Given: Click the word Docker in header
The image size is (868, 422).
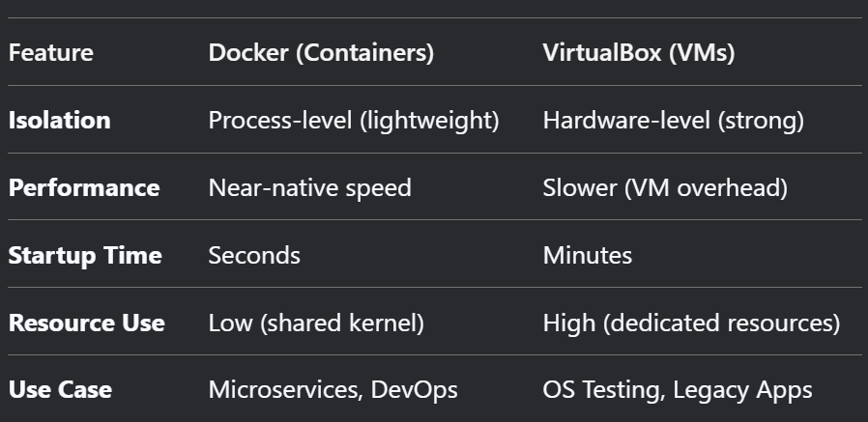Looking at the screenshot, I should (248, 53).
